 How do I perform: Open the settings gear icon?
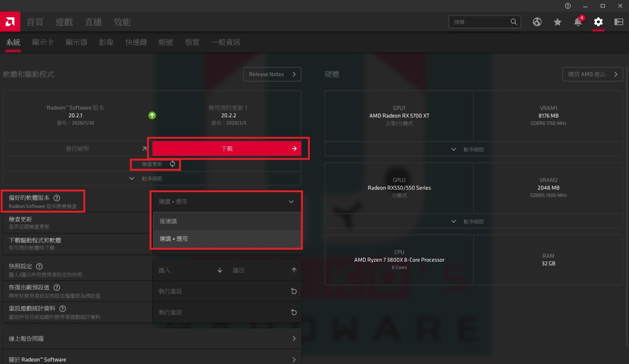[x=598, y=22]
